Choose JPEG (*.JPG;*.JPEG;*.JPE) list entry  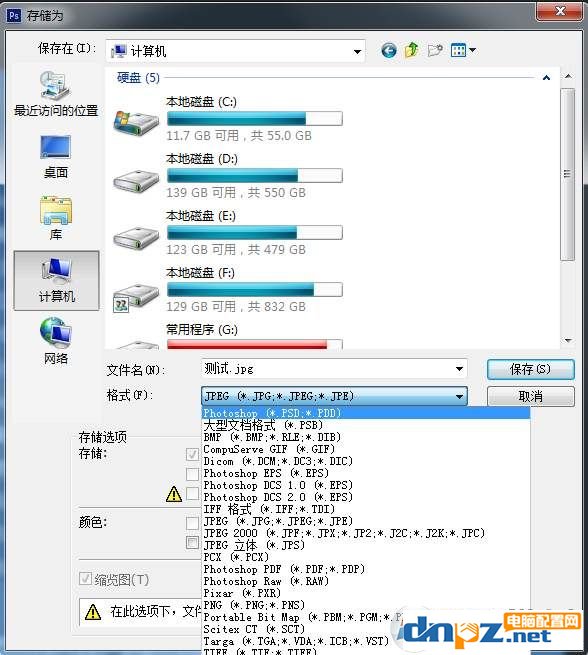(x=366, y=521)
